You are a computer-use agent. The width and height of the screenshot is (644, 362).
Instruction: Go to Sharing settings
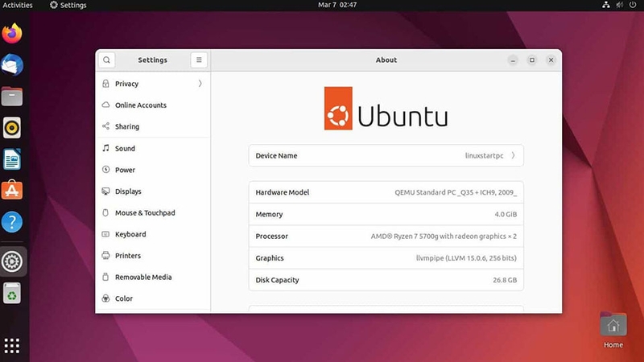(x=153, y=126)
